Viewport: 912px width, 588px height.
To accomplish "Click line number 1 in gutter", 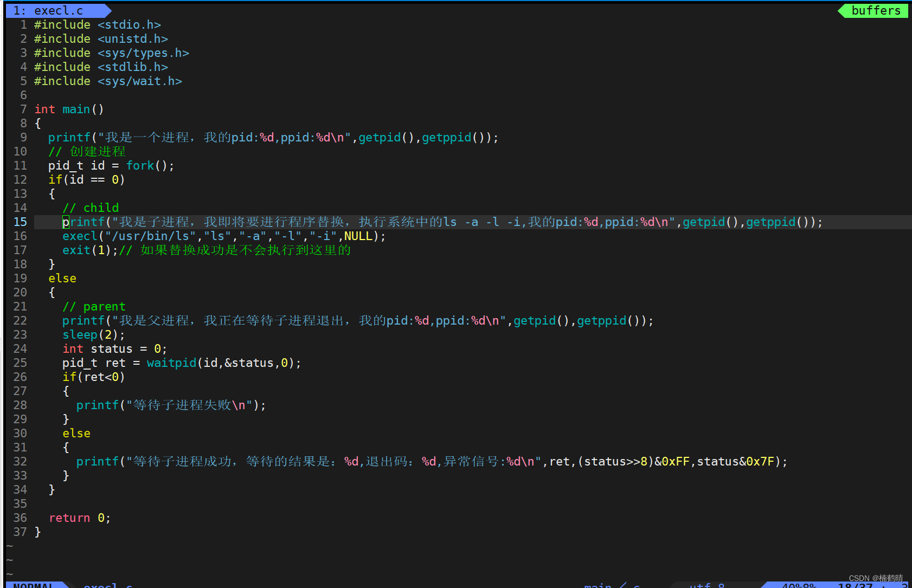I will click(x=24, y=25).
